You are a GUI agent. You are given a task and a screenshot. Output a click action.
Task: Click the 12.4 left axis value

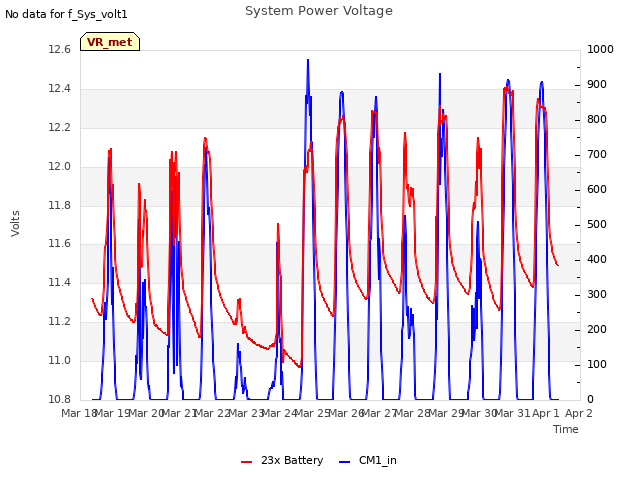coord(60,89)
